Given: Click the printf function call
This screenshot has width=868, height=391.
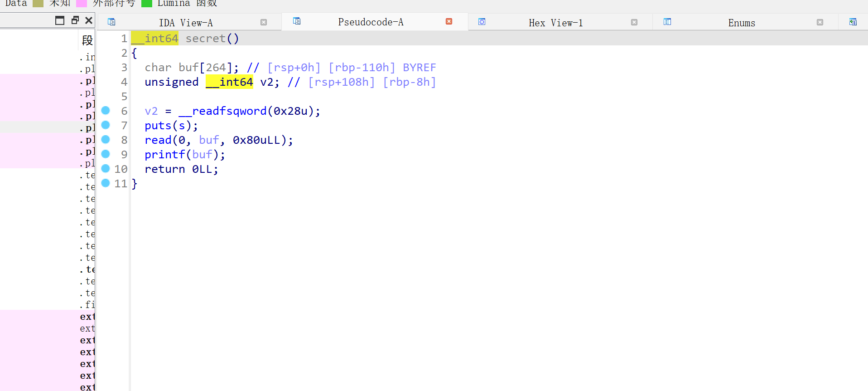Looking at the screenshot, I should (x=165, y=155).
